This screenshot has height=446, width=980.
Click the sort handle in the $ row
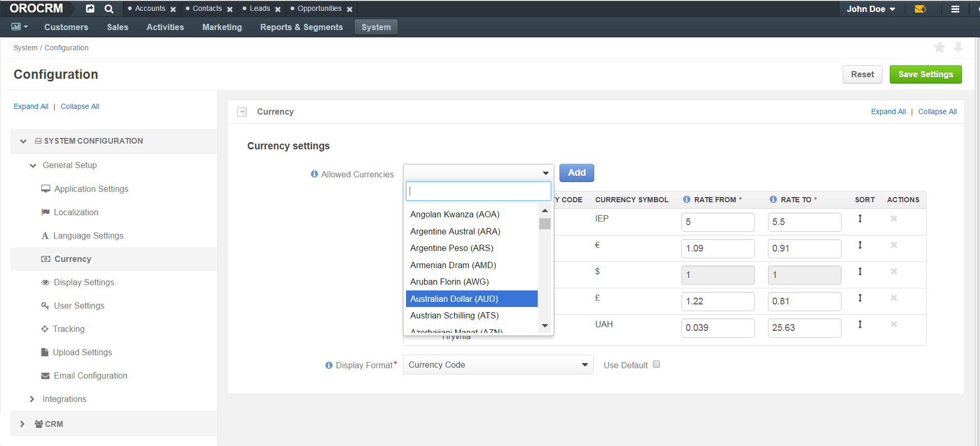click(x=860, y=271)
